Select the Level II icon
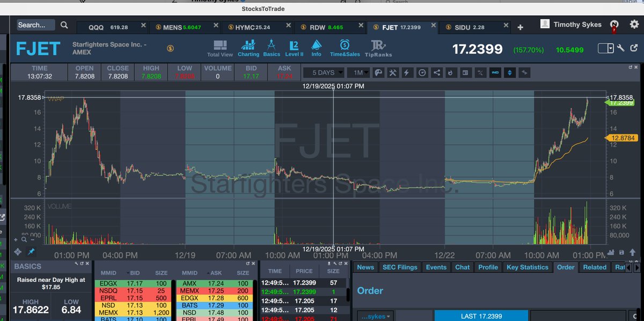Viewport: 644px width, 321px height. (x=294, y=47)
